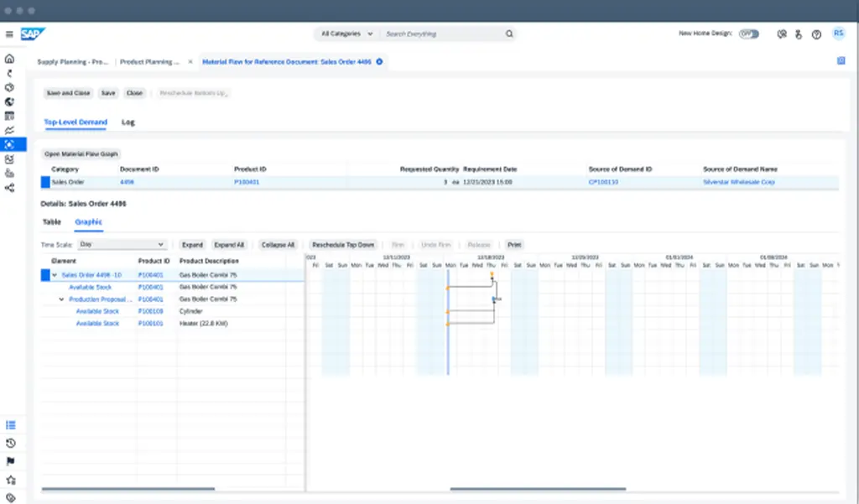Collapse the Sales Order 4496 -10 node
This screenshot has height=504, width=859.
[55, 275]
